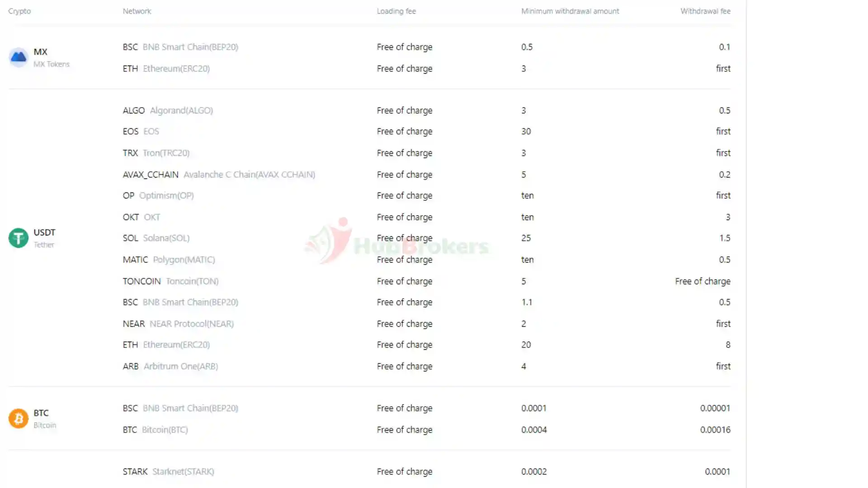Click the Network column header
Screen dimensions: 868x488
point(137,11)
